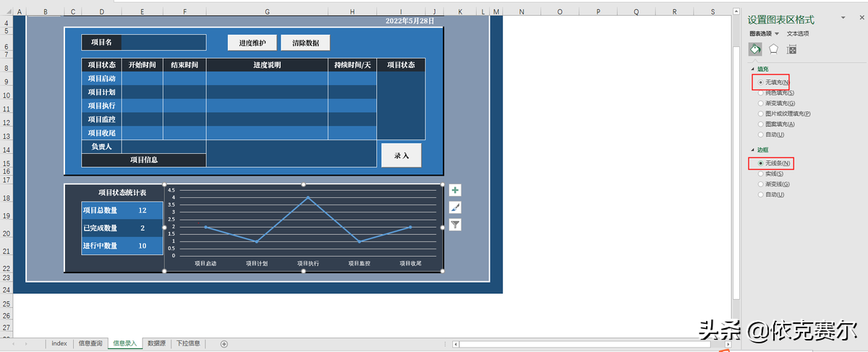Click the 项目计划 row label
Viewport: 868px width, 352px height.
click(101, 92)
